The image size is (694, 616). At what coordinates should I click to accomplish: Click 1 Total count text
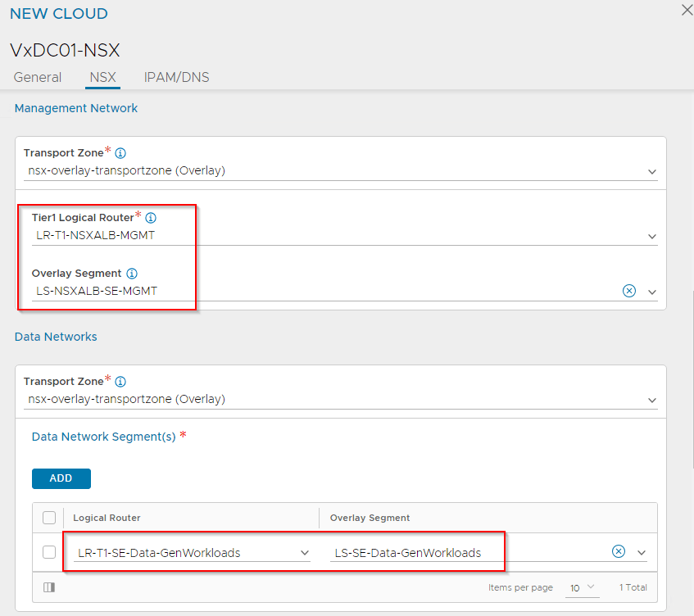633,587
